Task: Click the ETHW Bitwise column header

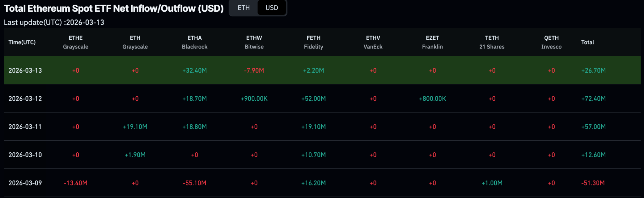Action: pyautogui.click(x=254, y=42)
